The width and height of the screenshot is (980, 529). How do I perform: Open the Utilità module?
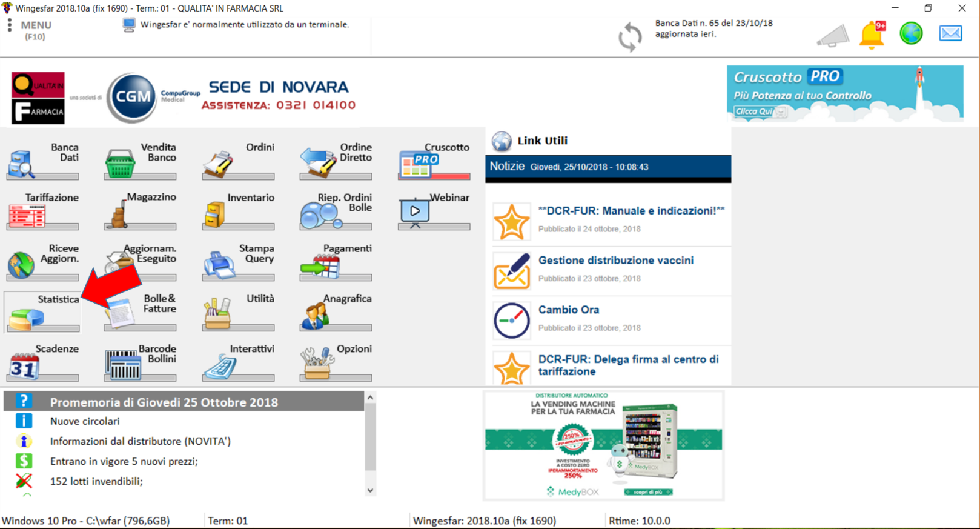tap(238, 312)
